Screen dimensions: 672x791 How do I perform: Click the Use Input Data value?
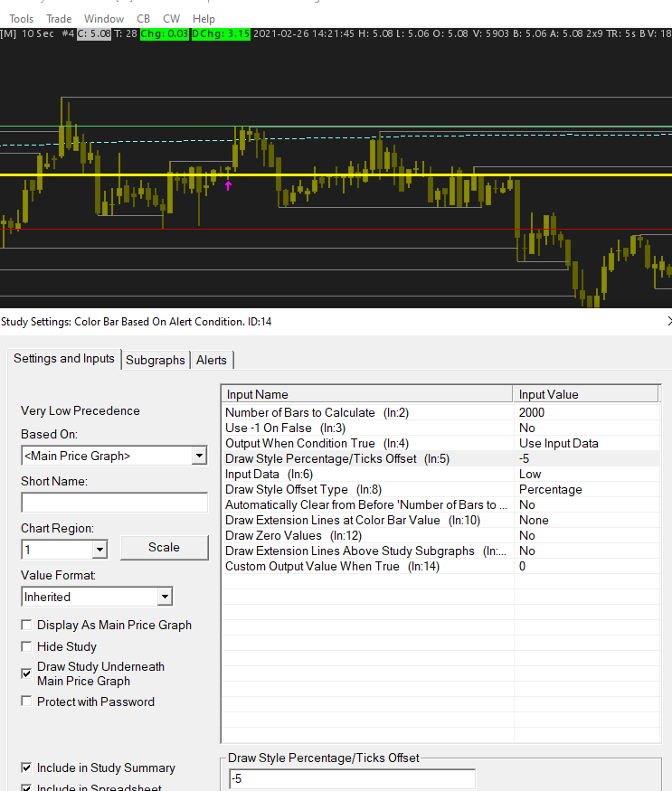tap(558, 444)
